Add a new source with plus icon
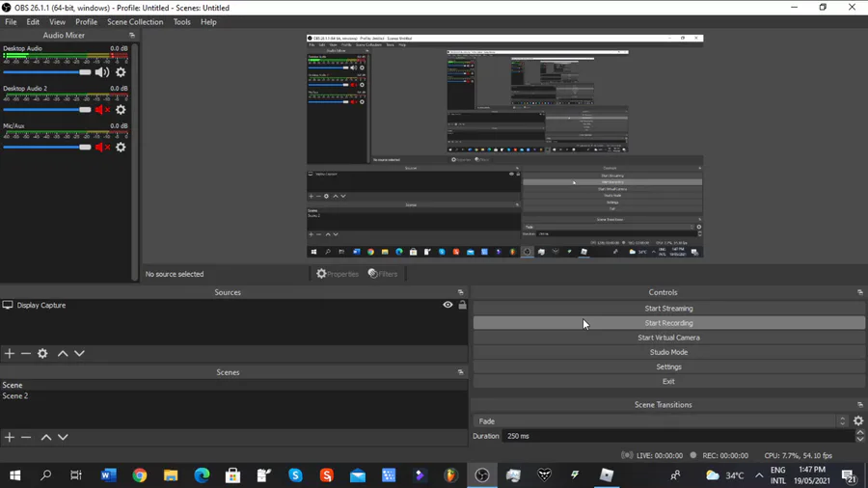Image resolution: width=868 pixels, height=488 pixels. tap(10, 353)
